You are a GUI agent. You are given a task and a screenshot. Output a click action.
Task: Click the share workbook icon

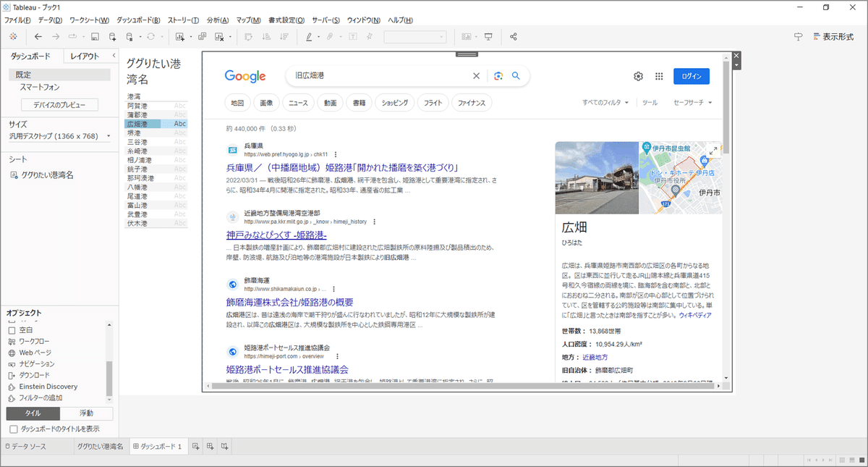(514, 36)
